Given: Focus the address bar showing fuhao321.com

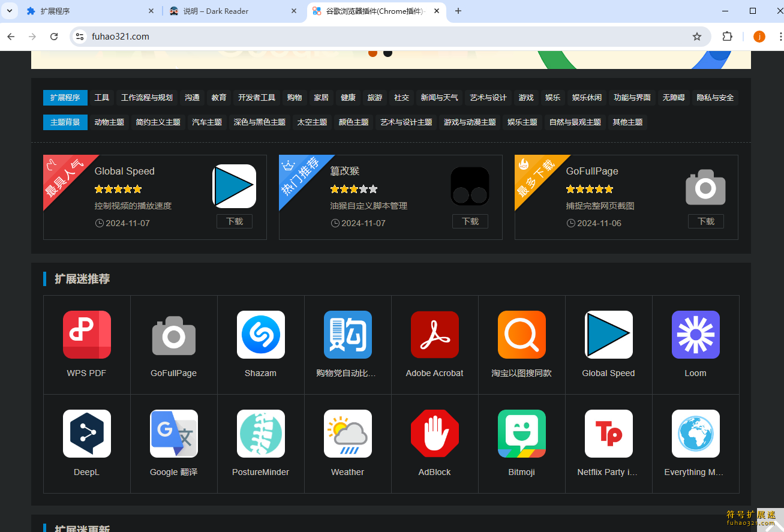Looking at the screenshot, I should click(390, 37).
